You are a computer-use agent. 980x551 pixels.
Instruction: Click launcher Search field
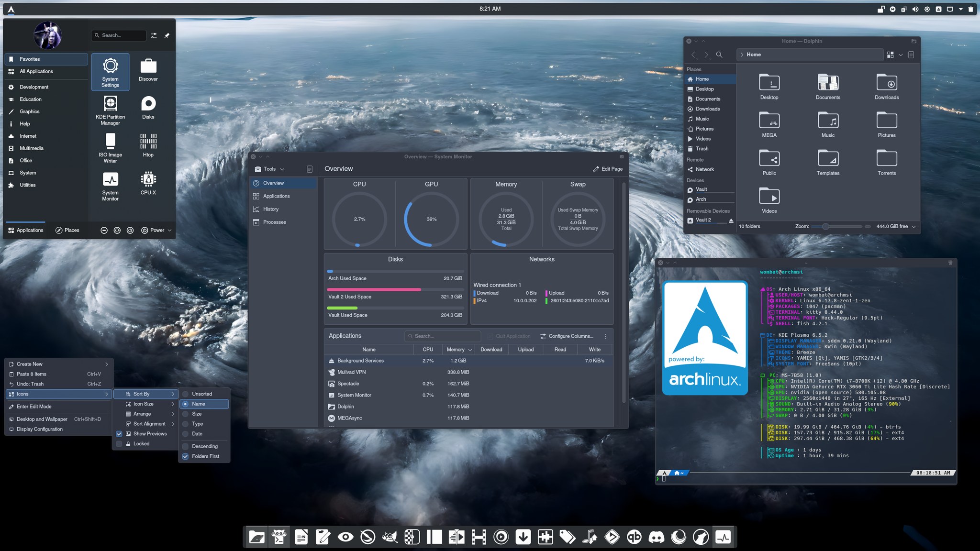pyautogui.click(x=118, y=35)
